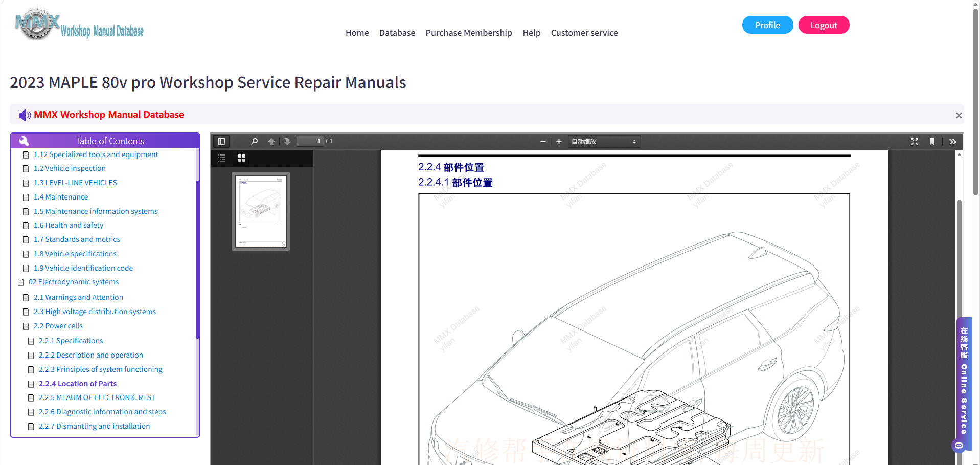Open 1.8 Vehicle specifications

pyautogui.click(x=75, y=254)
